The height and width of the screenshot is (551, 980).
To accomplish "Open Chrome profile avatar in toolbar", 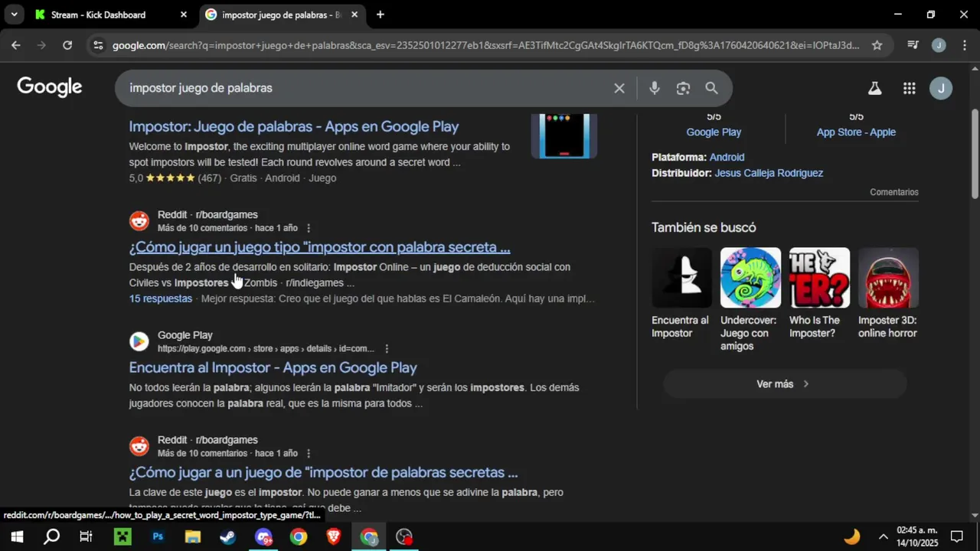I will (939, 45).
